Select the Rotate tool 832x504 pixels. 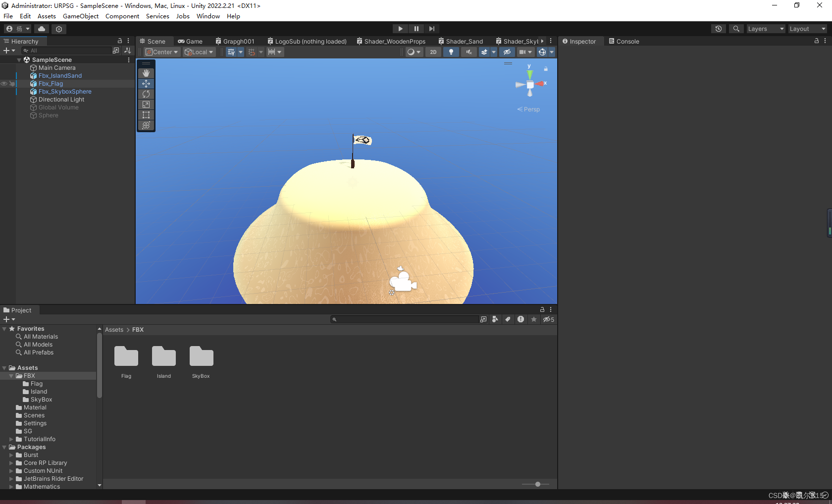point(146,94)
